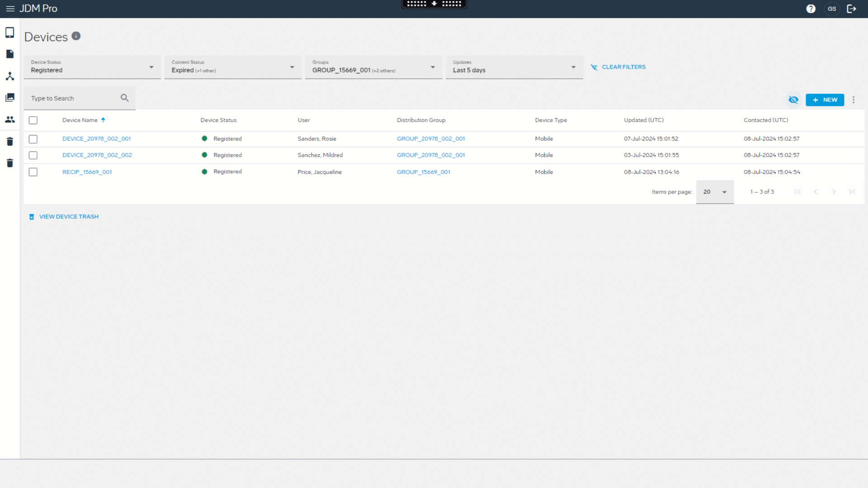Image resolution: width=868 pixels, height=488 pixels.
Task: Click the Type to Search field
Action: click(72, 99)
